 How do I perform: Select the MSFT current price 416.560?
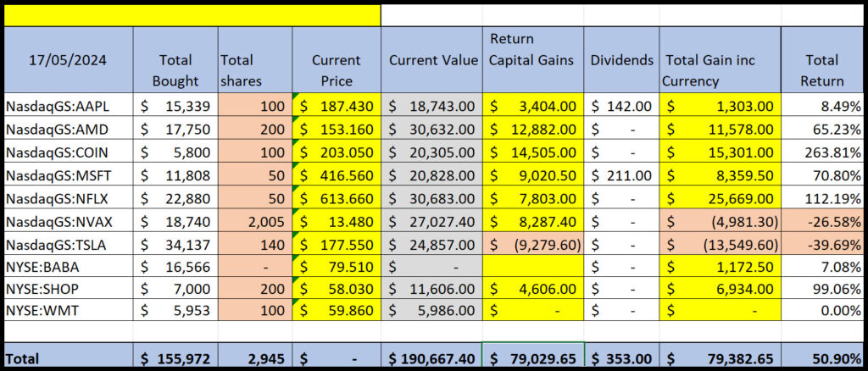(x=336, y=174)
